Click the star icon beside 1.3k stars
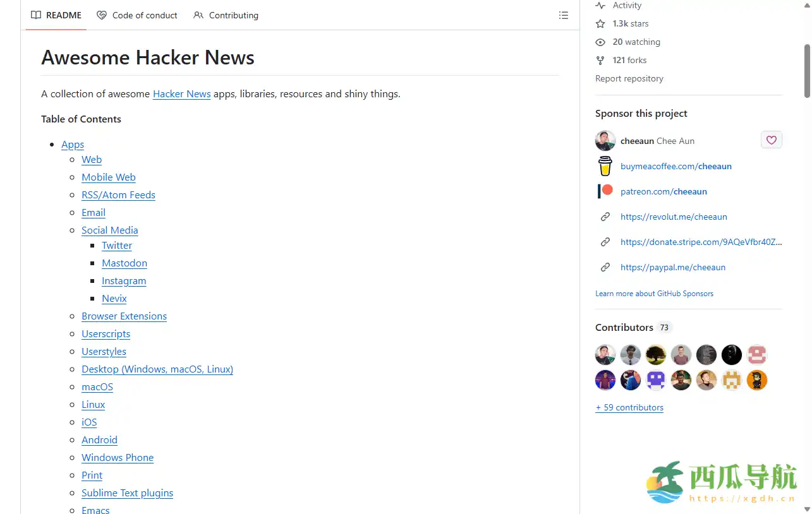812x514 pixels. coord(600,23)
